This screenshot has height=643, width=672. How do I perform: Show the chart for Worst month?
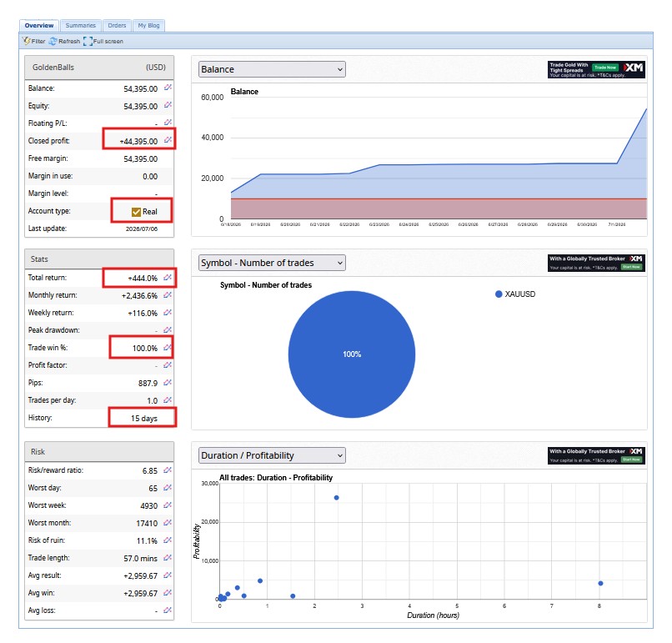168,523
